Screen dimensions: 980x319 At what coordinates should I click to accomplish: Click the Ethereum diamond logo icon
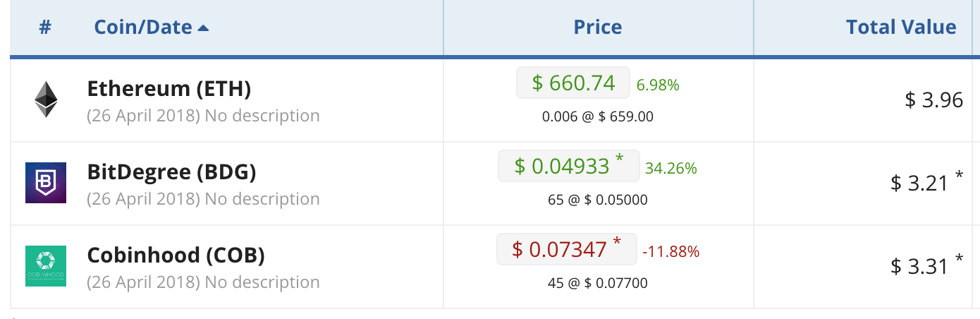click(x=46, y=99)
